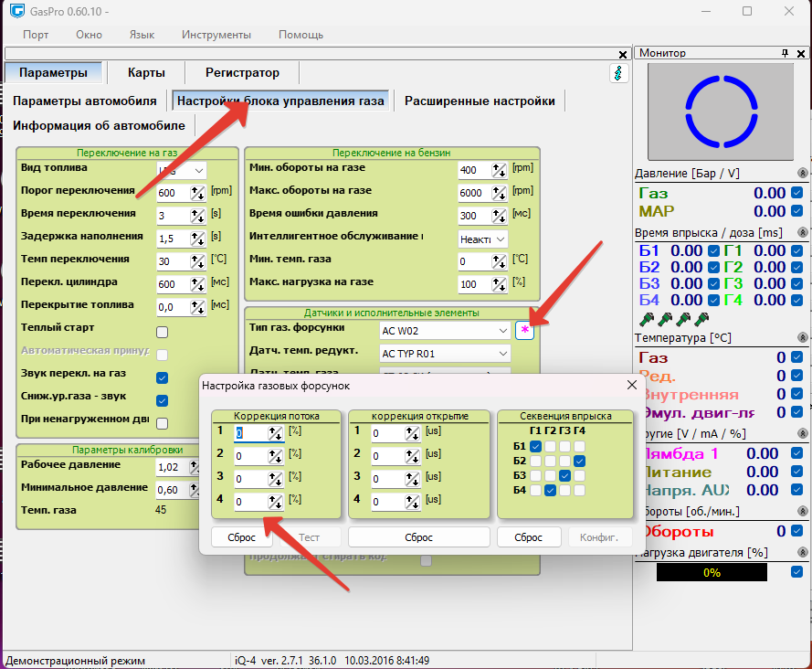The image size is (812, 669).
Task: Adjust Мин. обороты на газе spinner
Action: (500, 170)
